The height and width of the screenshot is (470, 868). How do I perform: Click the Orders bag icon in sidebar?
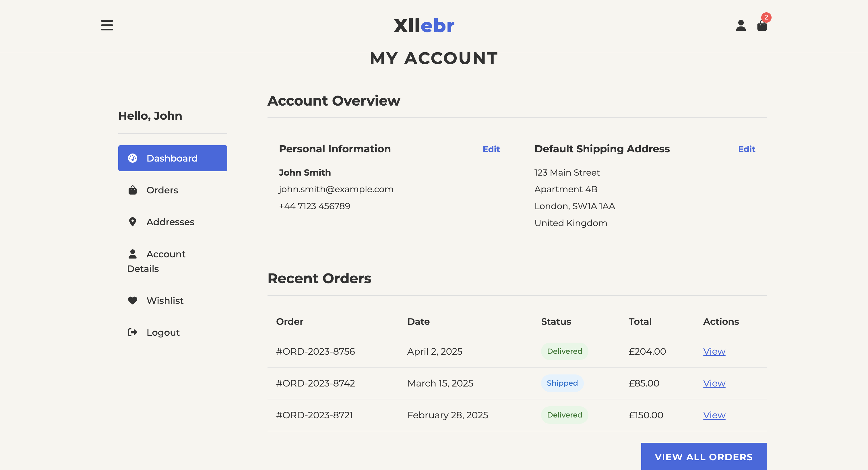tap(133, 190)
